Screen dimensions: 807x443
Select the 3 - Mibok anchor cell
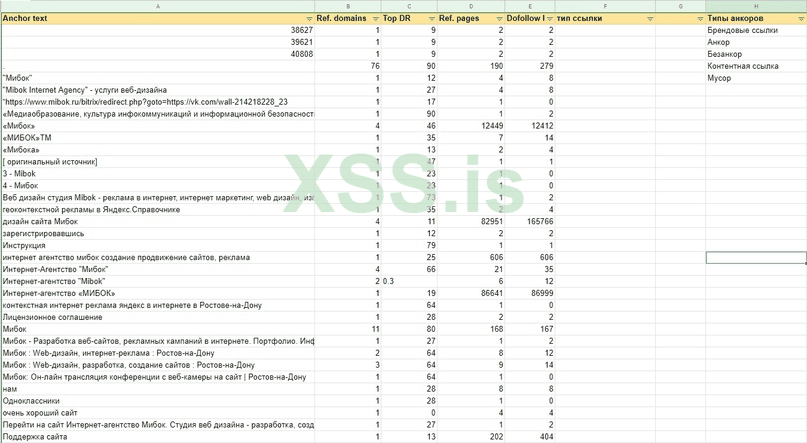tap(158, 173)
